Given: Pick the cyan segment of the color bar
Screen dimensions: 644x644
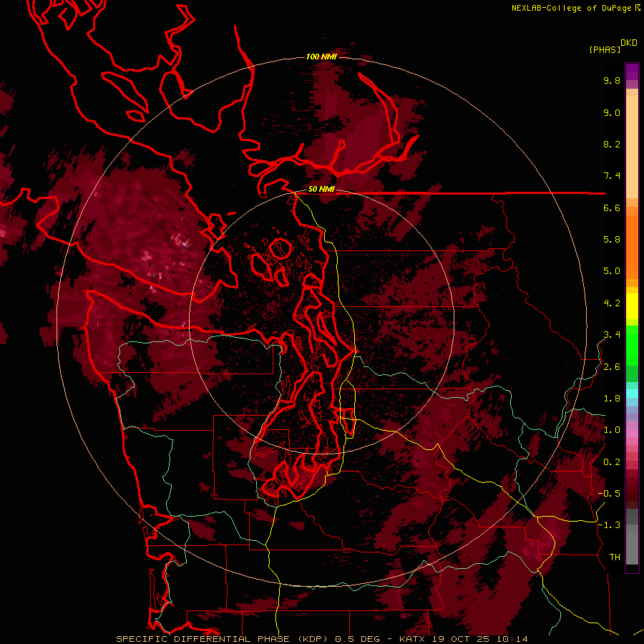Looking at the screenshot, I should click(x=632, y=393).
